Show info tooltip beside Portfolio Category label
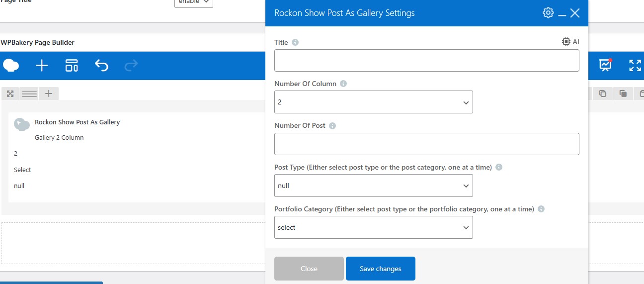The height and width of the screenshot is (284, 644). (x=541, y=209)
